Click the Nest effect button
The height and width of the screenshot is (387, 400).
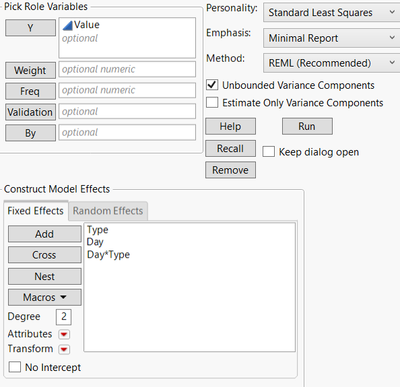coord(45,276)
